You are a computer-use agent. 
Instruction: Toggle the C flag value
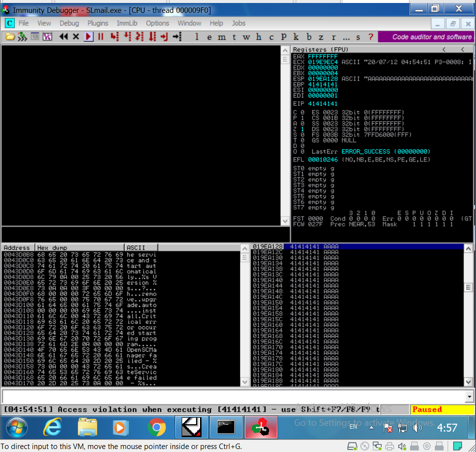tap(302, 112)
